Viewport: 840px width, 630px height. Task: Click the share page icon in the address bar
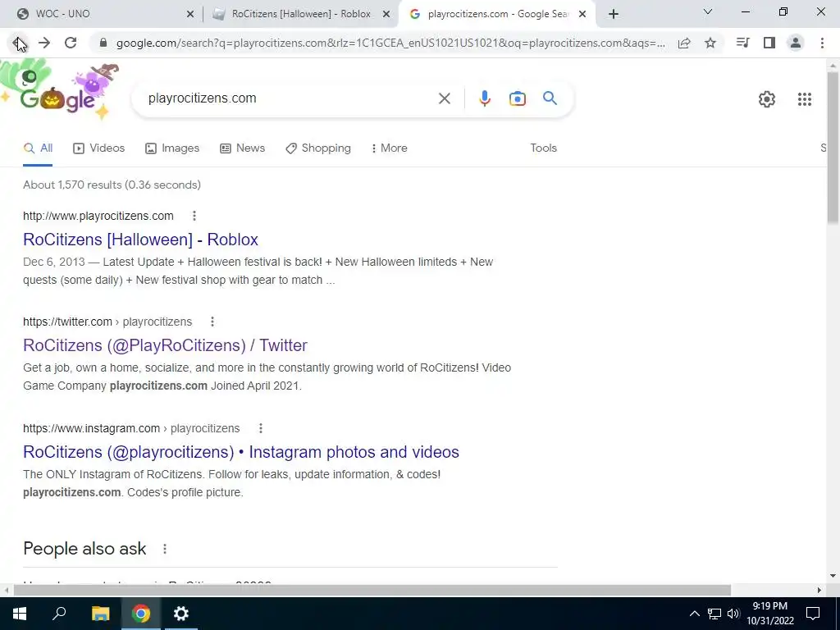[x=684, y=43]
